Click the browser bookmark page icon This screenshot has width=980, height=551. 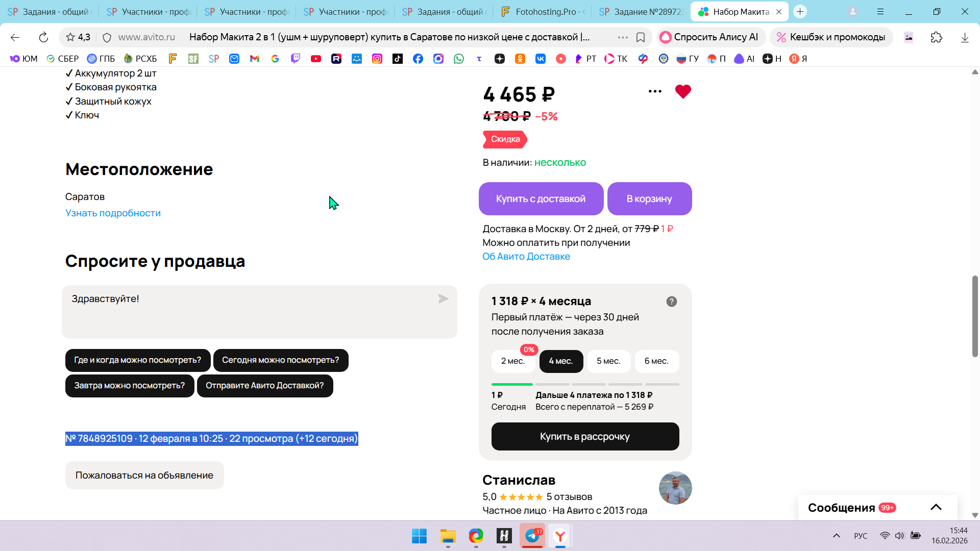pyautogui.click(x=641, y=37)
